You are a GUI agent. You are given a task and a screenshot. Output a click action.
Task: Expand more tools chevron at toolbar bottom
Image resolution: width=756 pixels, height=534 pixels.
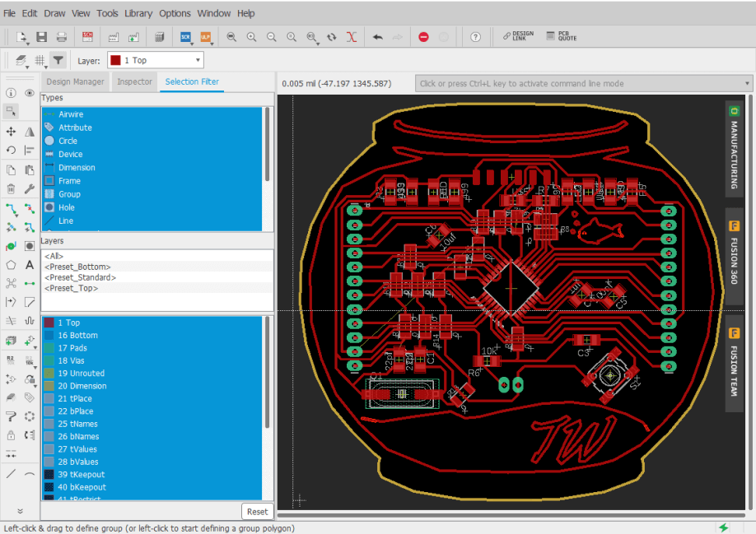pos(20,511)
